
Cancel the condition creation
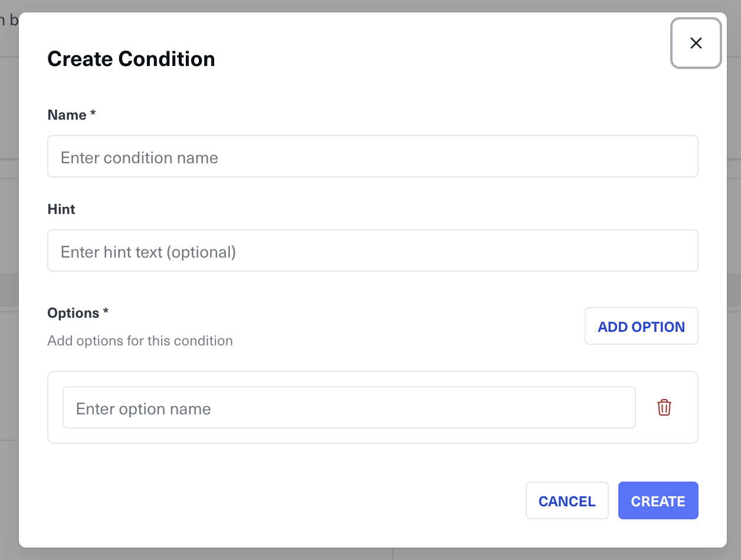(x=566, y=501)
